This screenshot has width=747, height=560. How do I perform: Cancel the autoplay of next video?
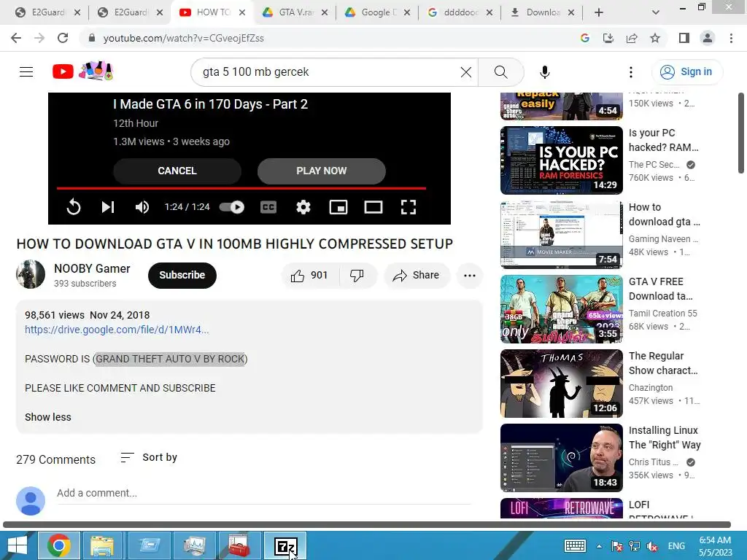[x=177, y=171]
